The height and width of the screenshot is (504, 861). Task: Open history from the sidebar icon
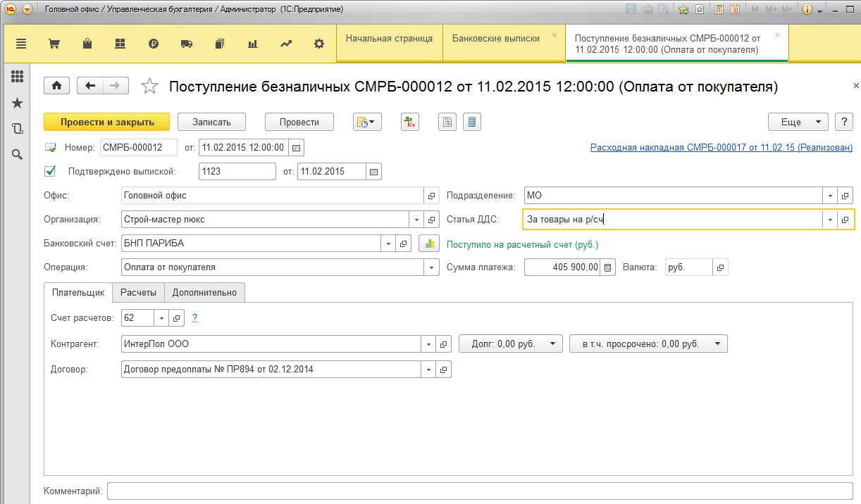18,129
